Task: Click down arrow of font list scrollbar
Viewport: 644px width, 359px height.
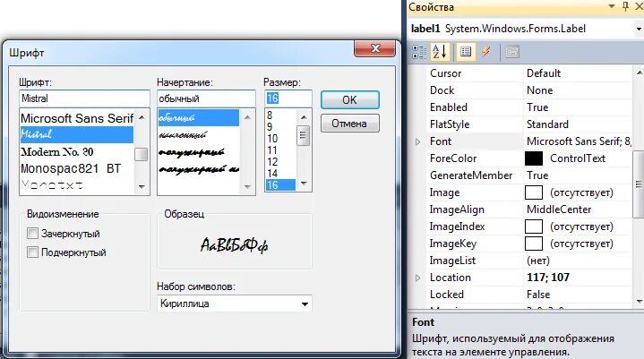Action: point(142,187)
